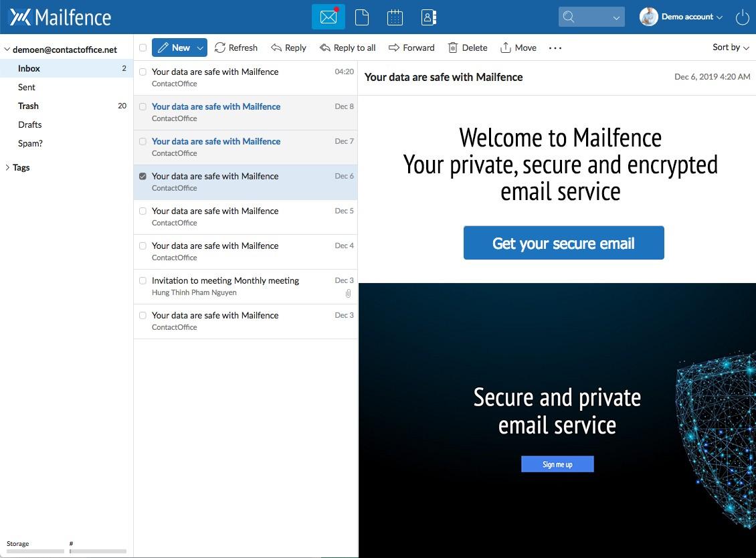Viewport: 756px width, 558px height.
Task: Click Reply to all in toolbar
Action: point(347,48)
